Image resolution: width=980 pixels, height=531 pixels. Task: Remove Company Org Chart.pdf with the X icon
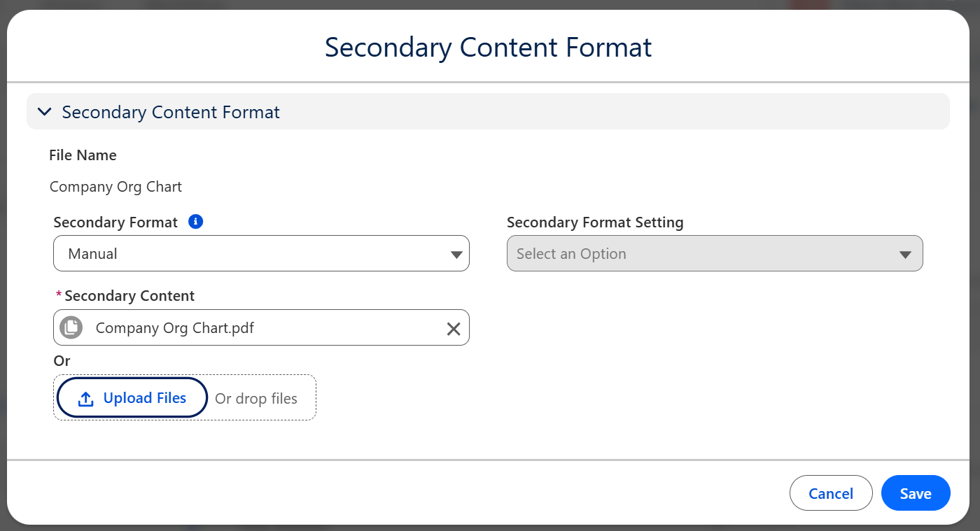(x=454, y=329)
